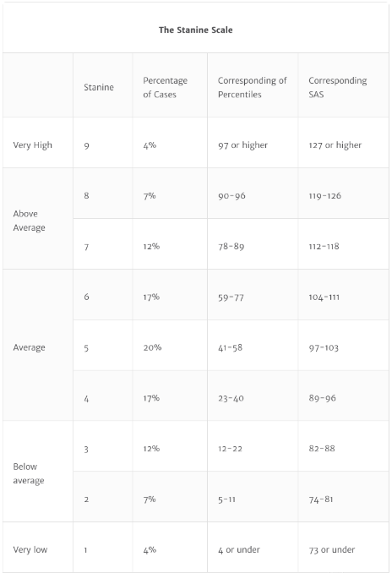Select the '12-22' percentile cell
The image size is (392, 573).
(x=230, y=449)
